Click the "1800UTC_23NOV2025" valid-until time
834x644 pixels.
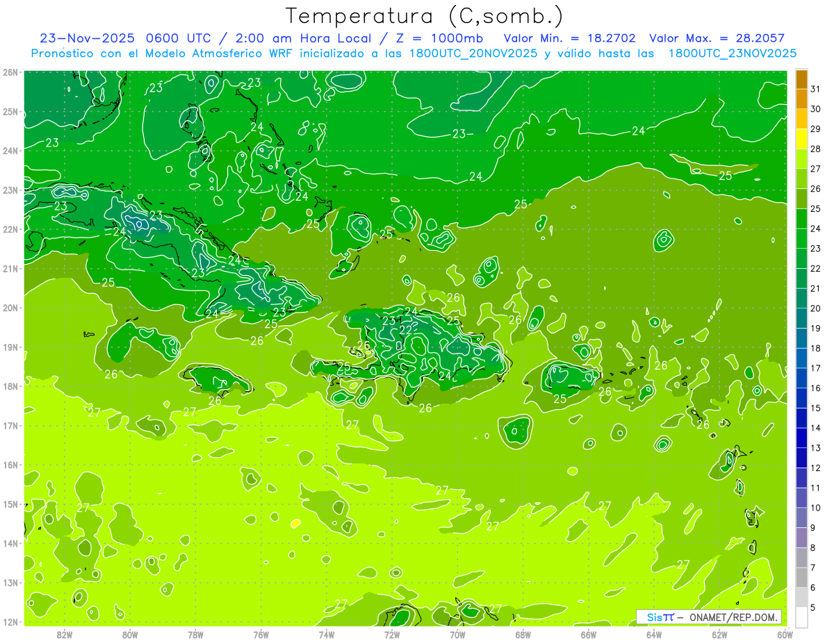point(732,53)
